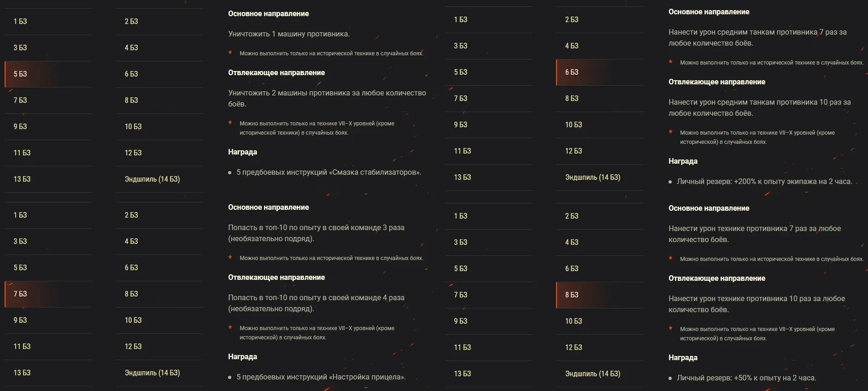Switch to 10 БЗ in top-right mission list

click(574, 125)
